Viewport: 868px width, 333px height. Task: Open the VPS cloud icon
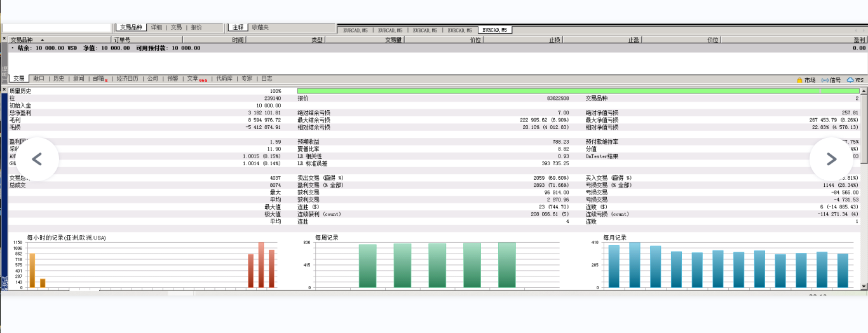[850, 80]
